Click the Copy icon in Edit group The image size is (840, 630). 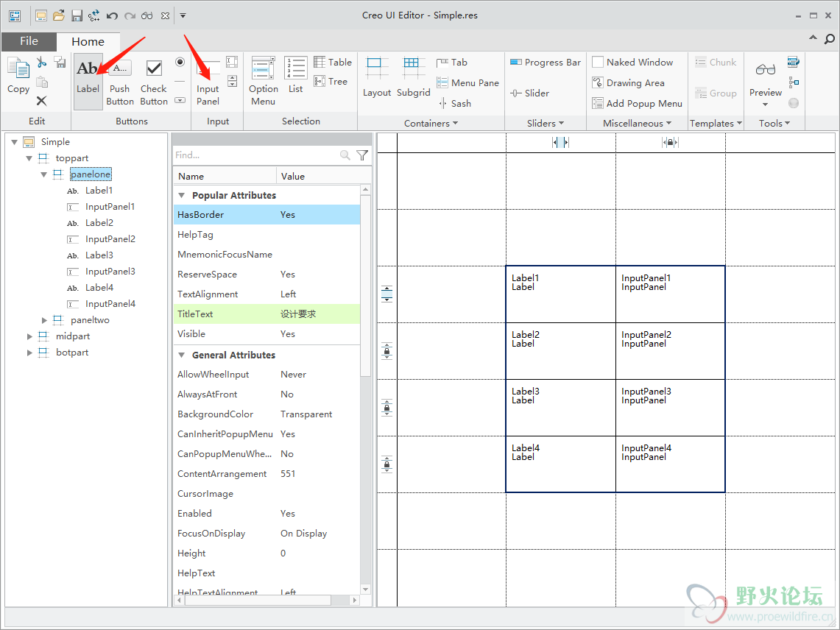pyautogui.click(x=18, y=75)
